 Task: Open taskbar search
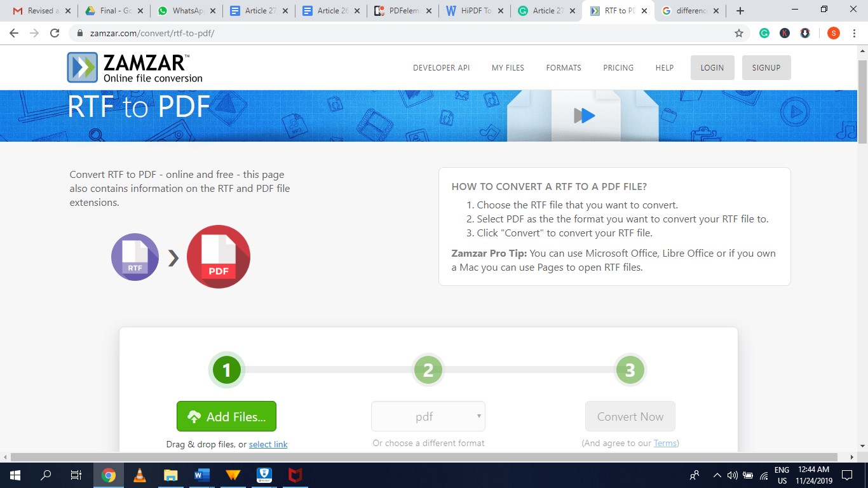click(x=46, y=475)
